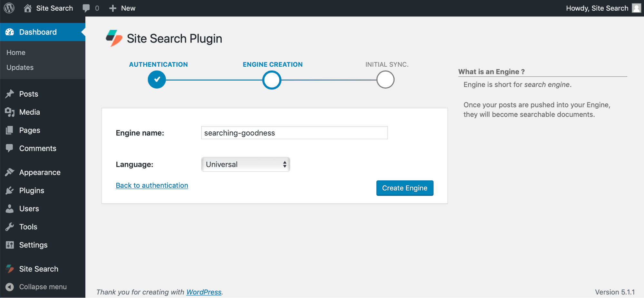Click the Media library icon
The height and width of the screenshot is (298, 644).
pyautogui.click(x=10, y=112)
